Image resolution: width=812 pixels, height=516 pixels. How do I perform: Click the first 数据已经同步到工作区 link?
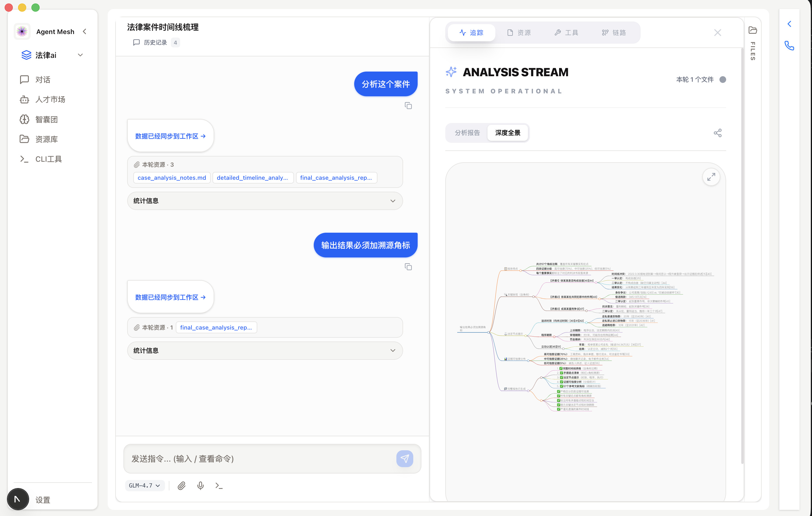click(x=170, y=136)
